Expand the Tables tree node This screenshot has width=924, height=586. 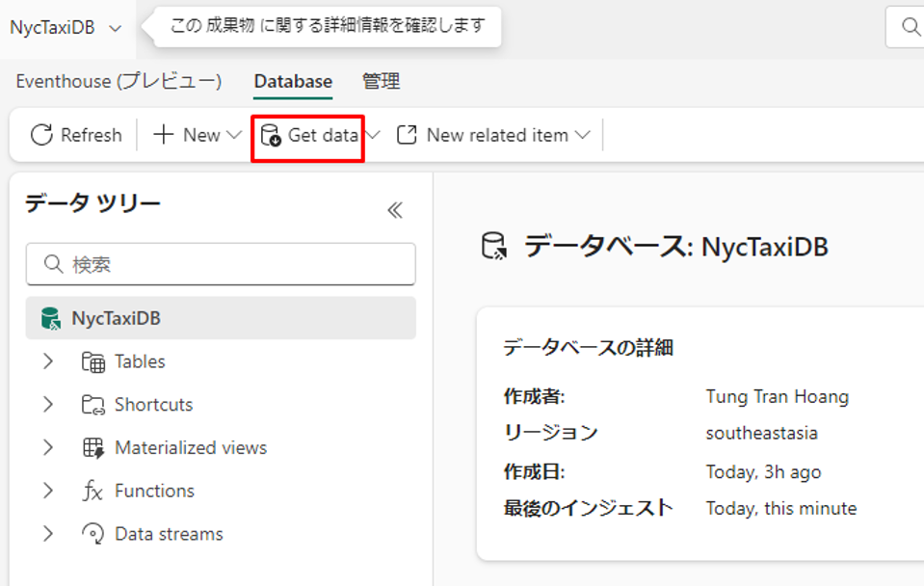pyautogui.click(x=48, y=361)
